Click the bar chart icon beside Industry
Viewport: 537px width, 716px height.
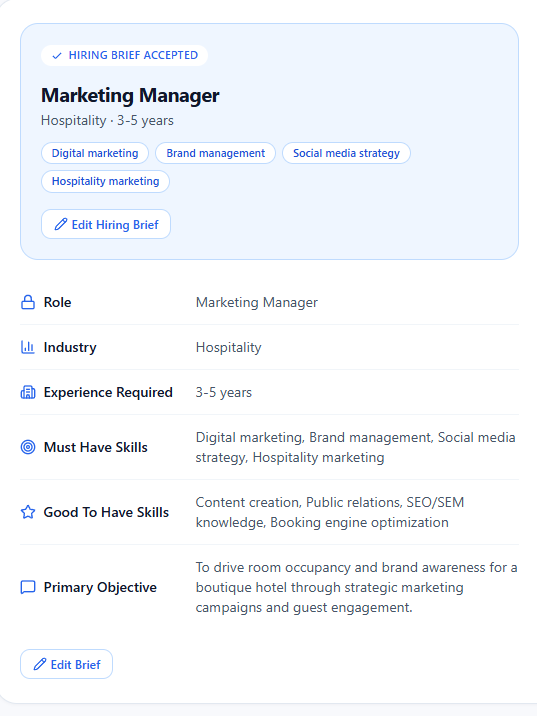pos(28,347)
